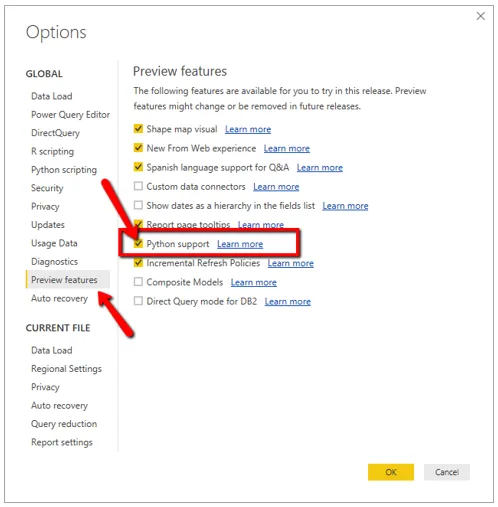Viewport: 498px width, 507px height.
Task: Select Privacy under GLOBAL
Action: click(x=45, y=206)
